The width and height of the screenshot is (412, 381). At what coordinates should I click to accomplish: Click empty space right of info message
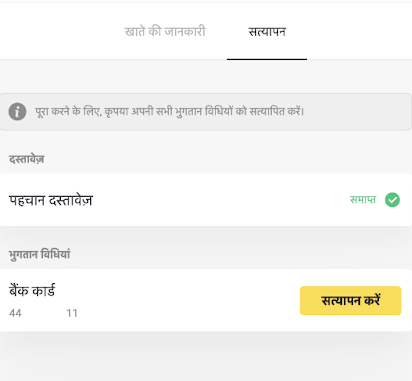[357, 111]
